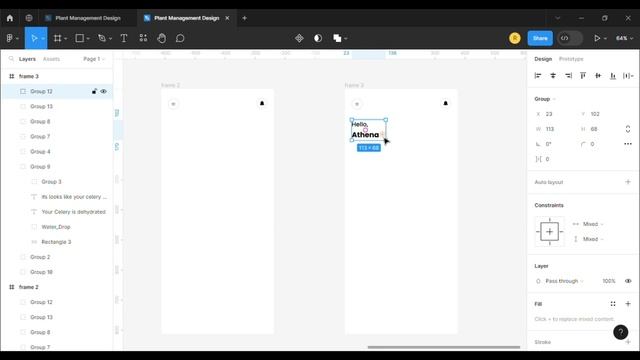
Task: Select the Rectangle shape tool
Action: click(x=80, y=38)
